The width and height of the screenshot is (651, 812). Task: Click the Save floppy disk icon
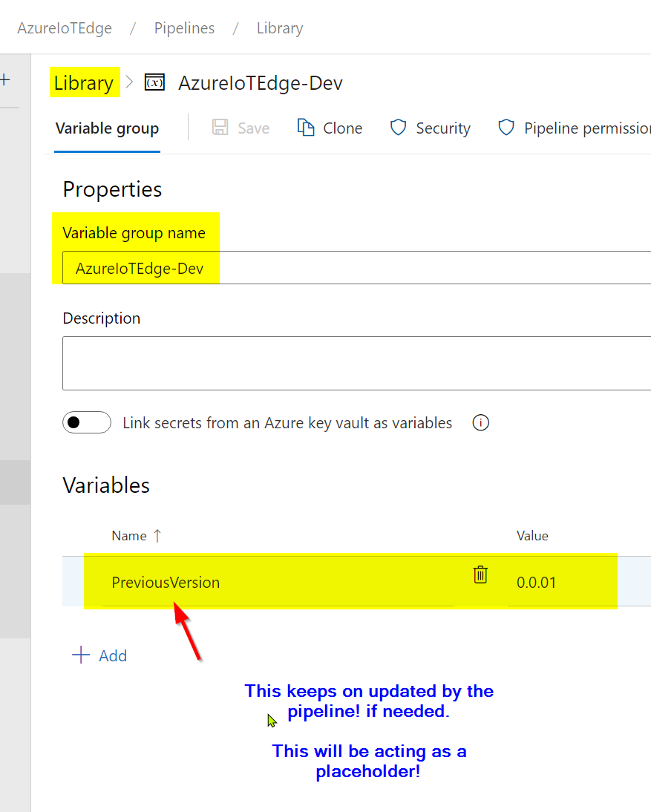coord(220,128)
